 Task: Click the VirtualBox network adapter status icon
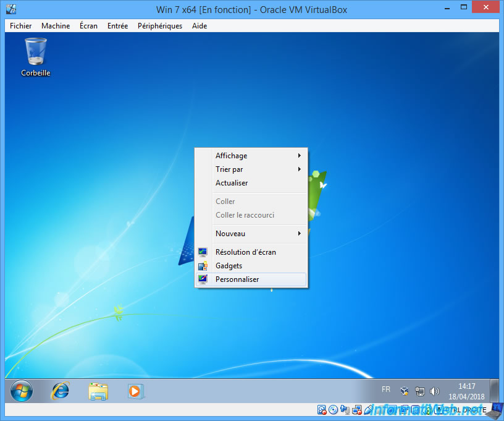tap(357, 409)
